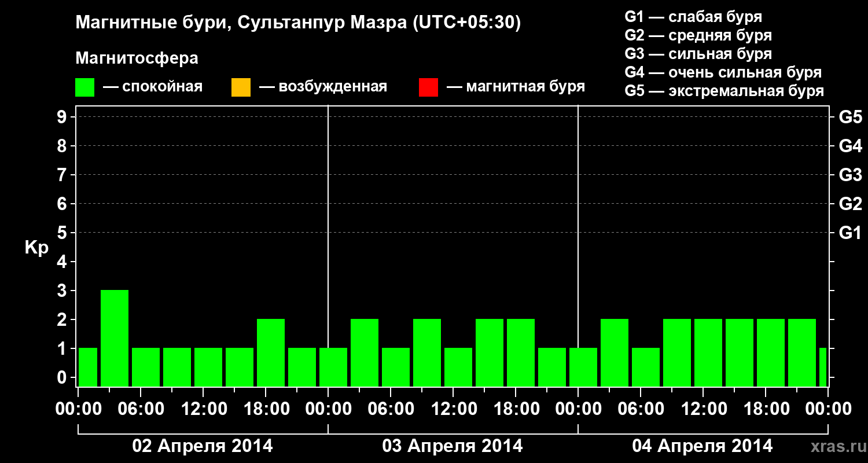The height and width of the screenshot is (463, 868).
Task: Click the bar straddling midnight between 02 and 03 Апреля
Action: point(333,367)
